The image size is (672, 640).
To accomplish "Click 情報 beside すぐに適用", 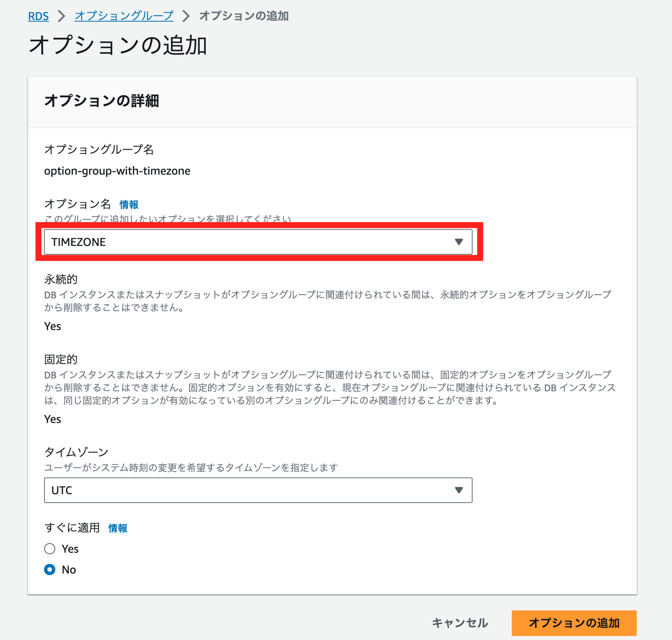I will (117, 528).
